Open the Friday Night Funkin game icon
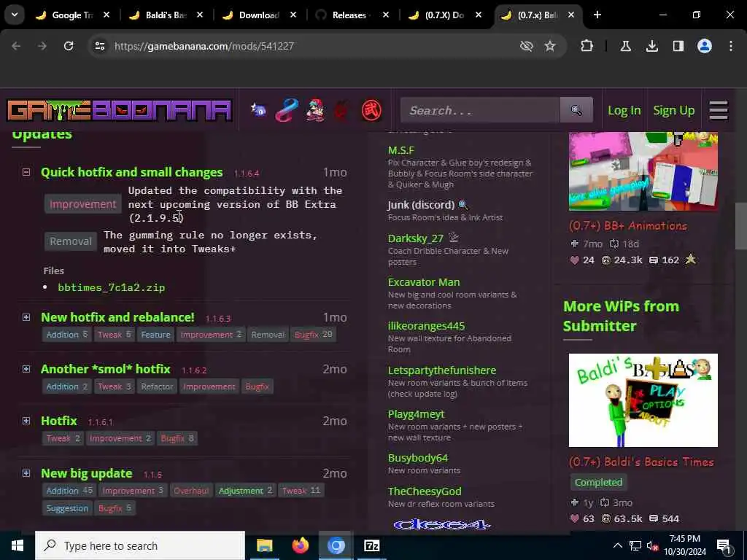The width and height of the screenshot is (747, 560). point(315,110)
